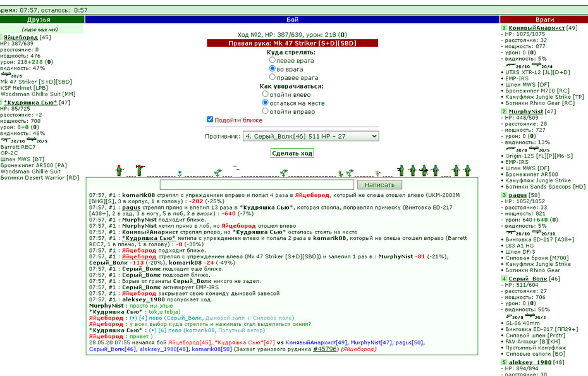Click 'Правая рука: Mk 47 Striker' red header

point(293,43)
